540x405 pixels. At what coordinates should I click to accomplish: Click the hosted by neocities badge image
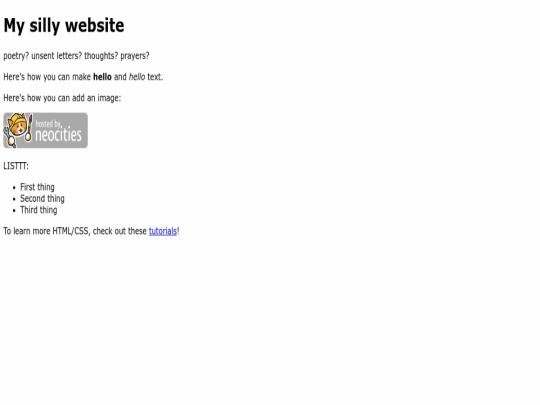[45, 130]
